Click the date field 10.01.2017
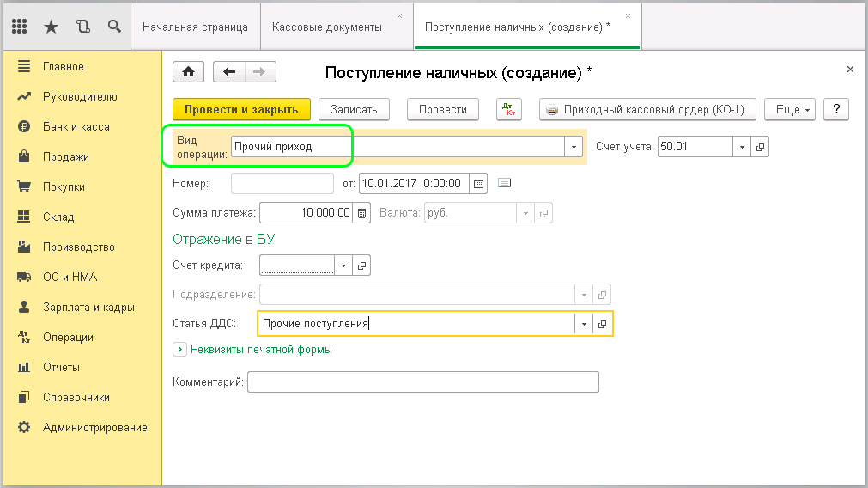Image resolution: width=868 pixels, height=488 pixels. click(414, 183)
